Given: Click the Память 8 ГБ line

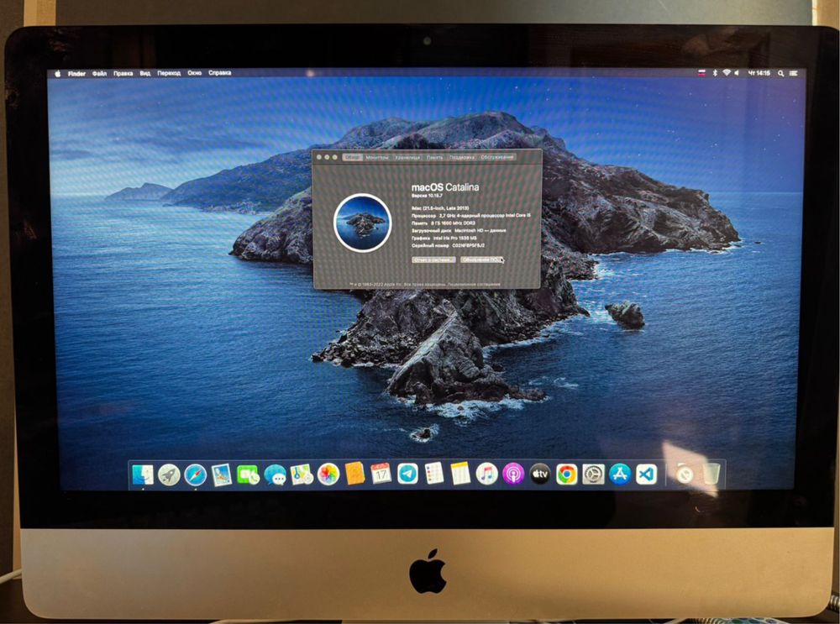Looking at the screenshot, I should pos(444,223).
